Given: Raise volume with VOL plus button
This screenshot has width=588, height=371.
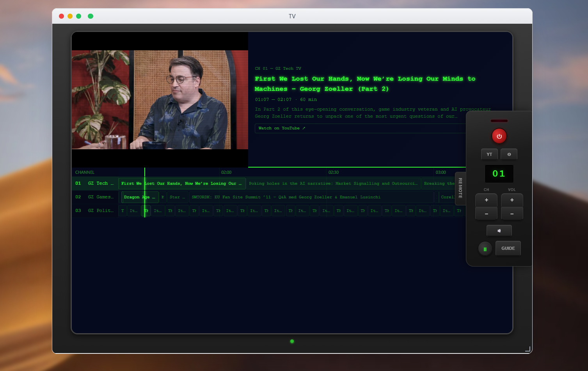Looking at the screenshot, I should [512, 200].
